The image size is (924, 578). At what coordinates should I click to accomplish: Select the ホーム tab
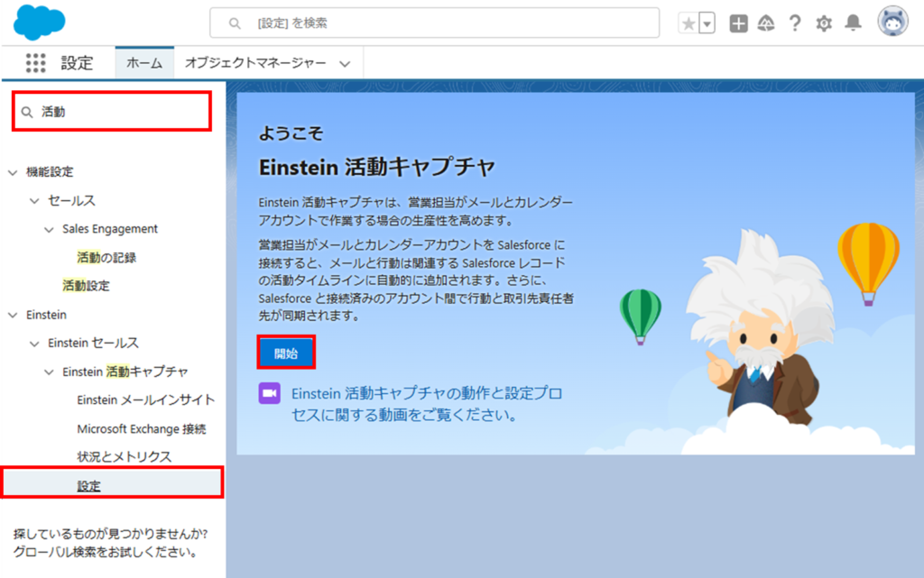point(144,62)
